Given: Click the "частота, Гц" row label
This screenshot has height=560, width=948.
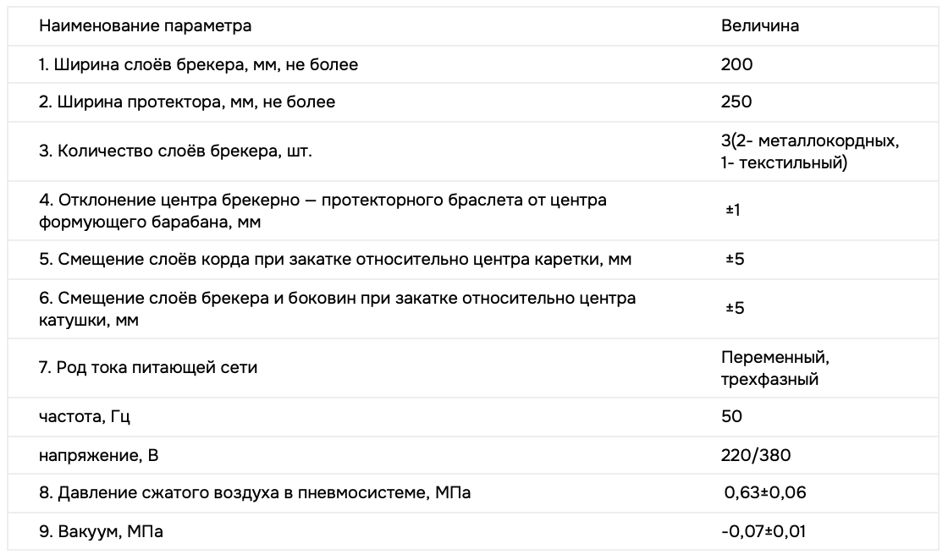Looking at the screenshot, I should (85, 417).
